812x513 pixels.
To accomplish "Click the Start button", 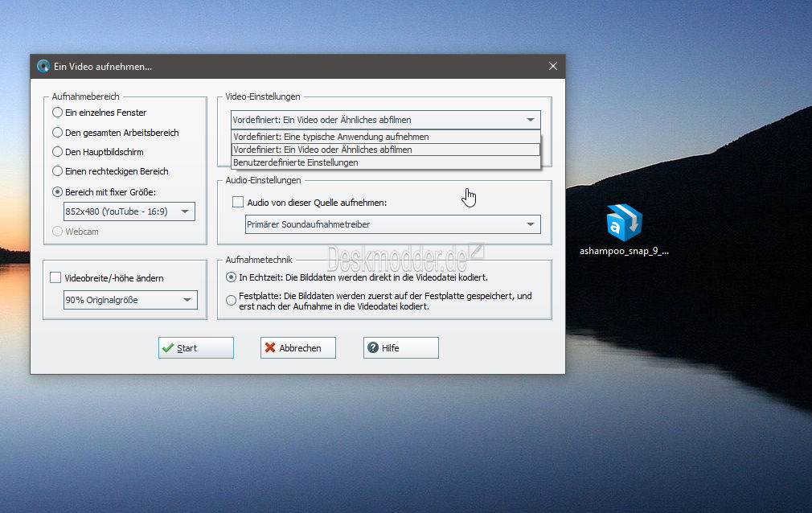I will [195, 347].
